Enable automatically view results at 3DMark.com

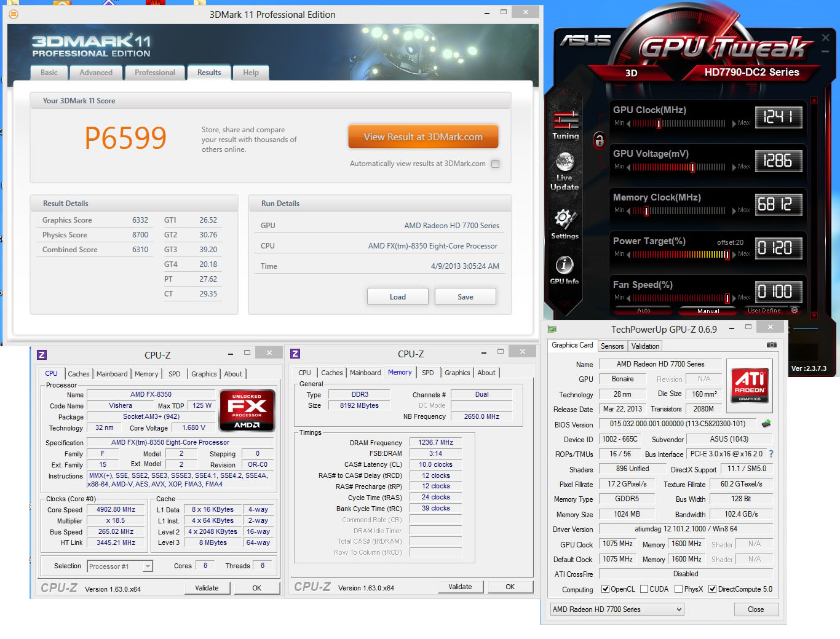pos(496,164)
